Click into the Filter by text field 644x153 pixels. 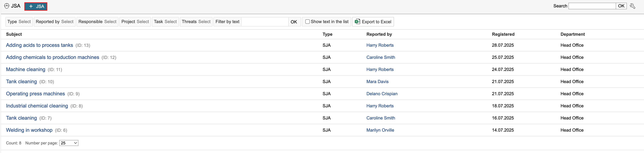[265, 22]
